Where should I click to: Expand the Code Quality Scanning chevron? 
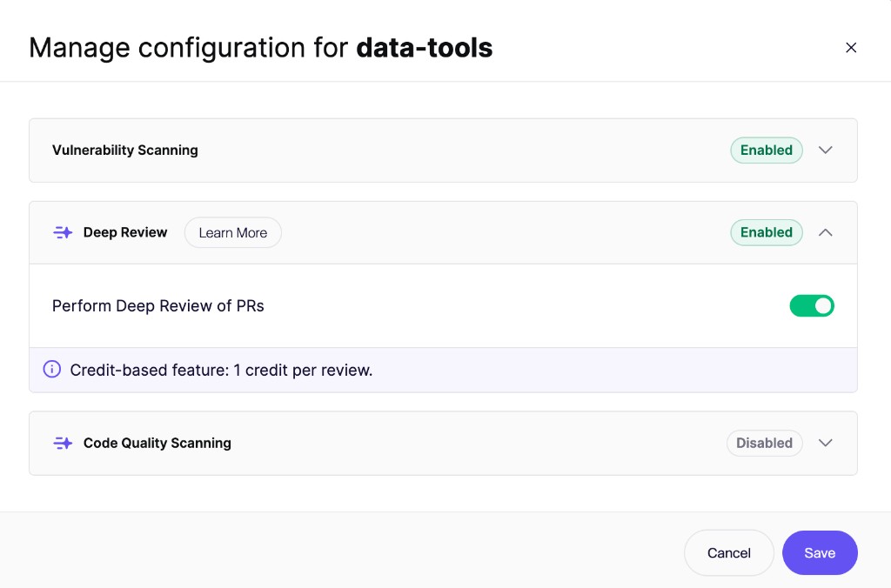pyautogui.click(x=825, y=443)
